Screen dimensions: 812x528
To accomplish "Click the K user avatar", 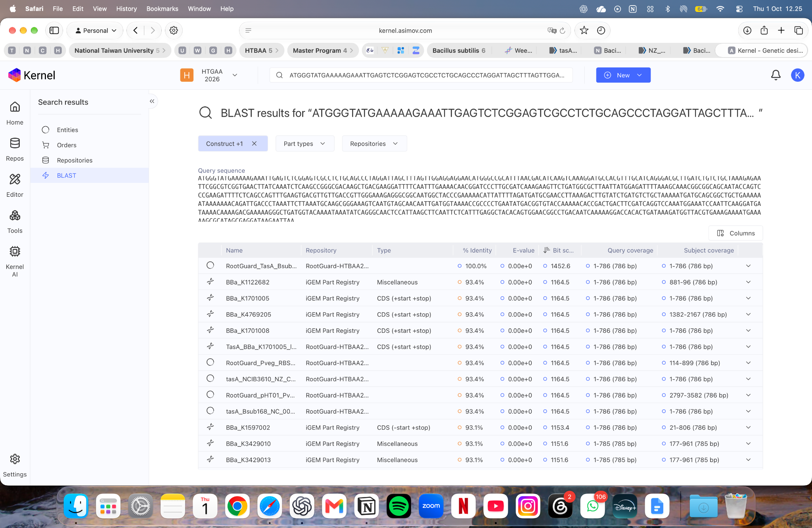I will click(797, 75).
